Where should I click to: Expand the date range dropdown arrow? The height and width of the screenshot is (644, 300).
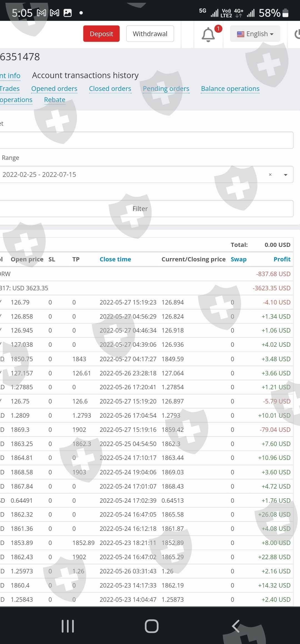point(285,175)
